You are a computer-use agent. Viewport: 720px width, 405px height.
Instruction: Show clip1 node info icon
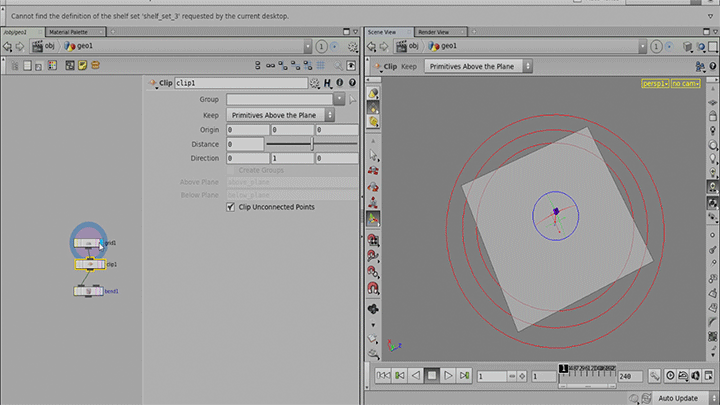tap(340, 83)
